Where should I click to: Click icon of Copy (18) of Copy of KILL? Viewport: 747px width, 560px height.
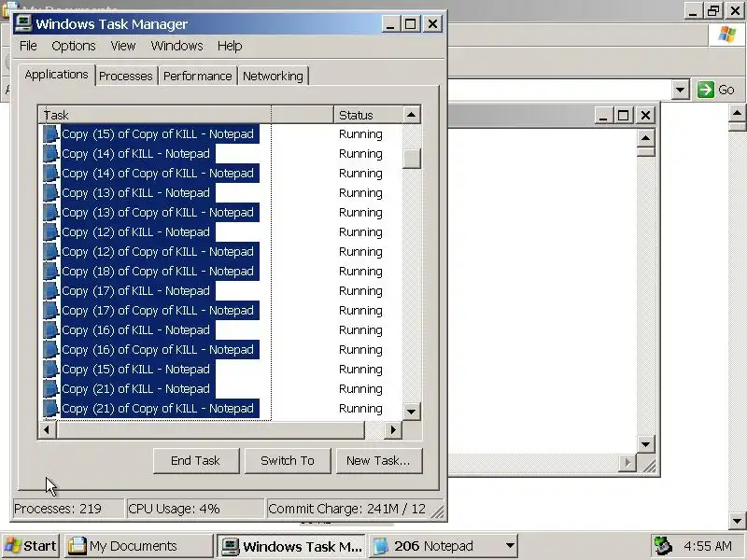coord(50,272)
